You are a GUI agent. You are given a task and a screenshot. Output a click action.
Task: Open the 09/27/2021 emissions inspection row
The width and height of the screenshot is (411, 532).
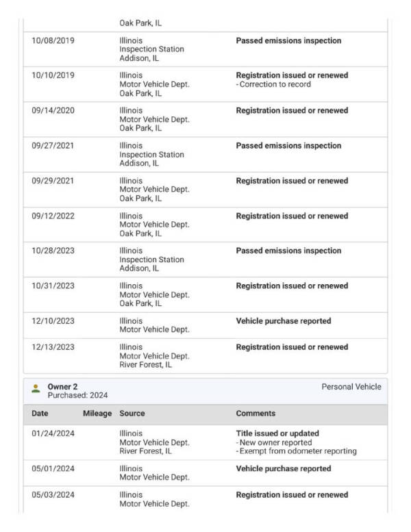[x=288, y=146]
